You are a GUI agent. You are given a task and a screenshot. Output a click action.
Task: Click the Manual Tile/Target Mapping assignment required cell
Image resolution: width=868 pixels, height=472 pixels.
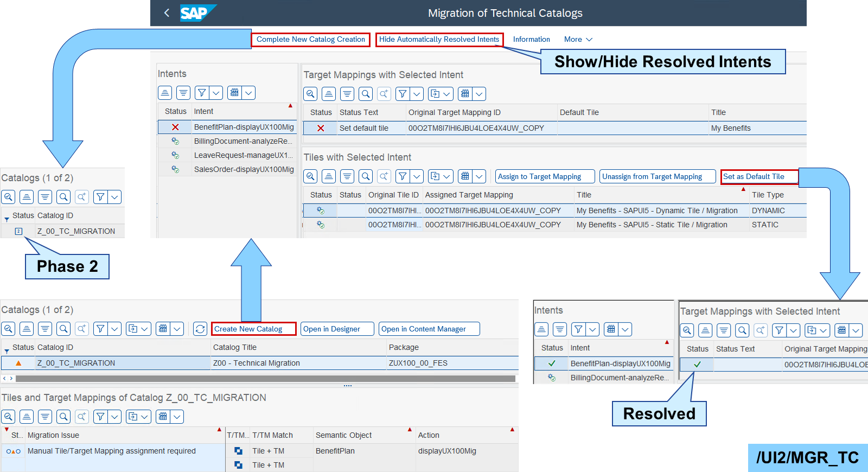coord(124,451)
